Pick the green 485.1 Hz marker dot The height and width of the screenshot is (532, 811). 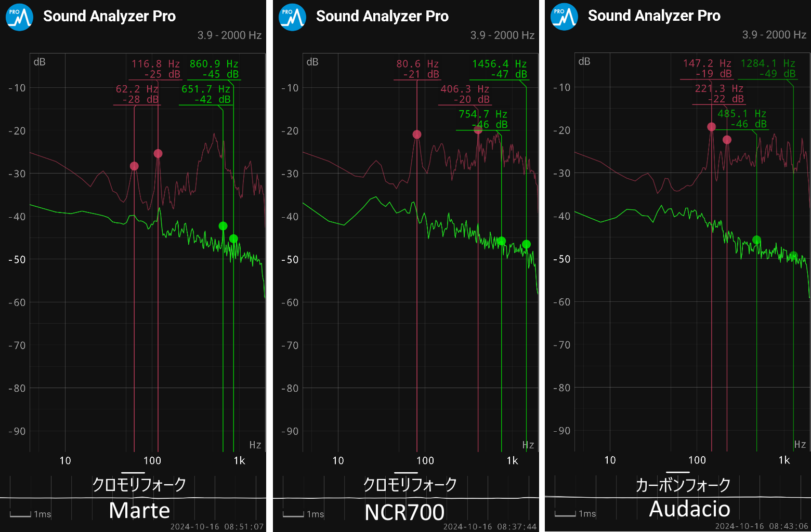coord(757,240)
